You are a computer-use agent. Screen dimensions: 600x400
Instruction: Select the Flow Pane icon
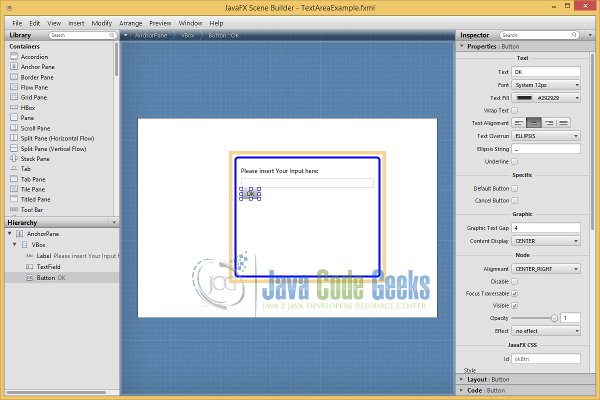pyautogui.click(x=14, y=87)
